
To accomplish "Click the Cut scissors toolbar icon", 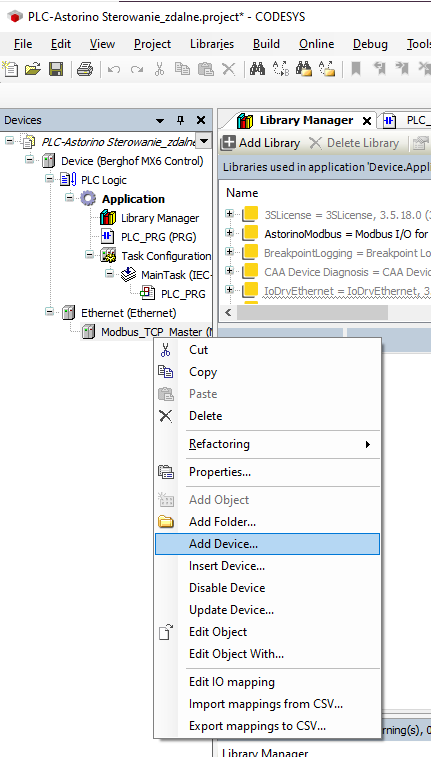I will tap(159, 70).
